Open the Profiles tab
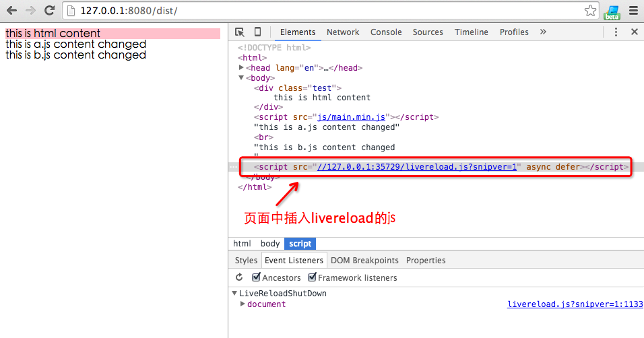The image size is (644, 338). click(x=514, y=32)
